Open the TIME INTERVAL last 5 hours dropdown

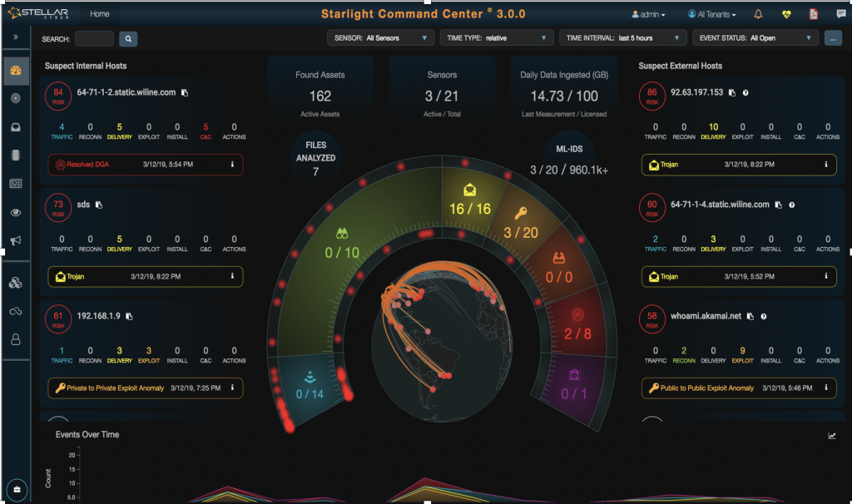click(622, 38)
